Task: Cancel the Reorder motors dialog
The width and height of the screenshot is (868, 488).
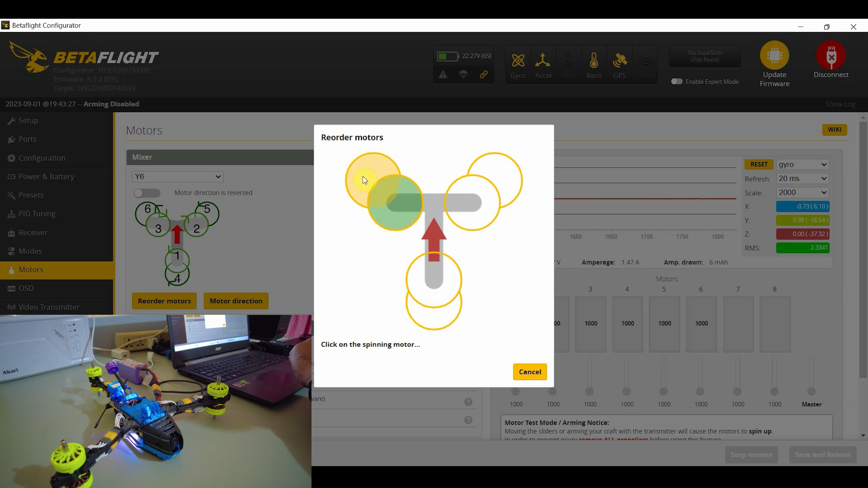Action: (x=530, y=372)
